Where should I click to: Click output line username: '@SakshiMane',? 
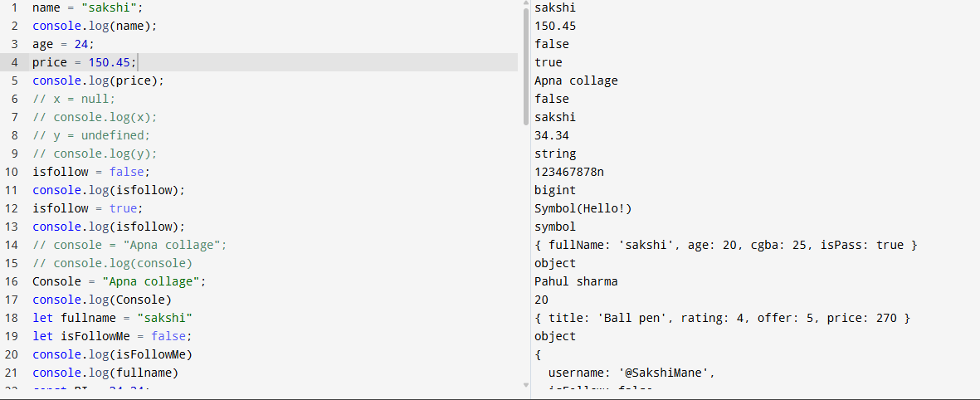pyautogui.click(x=631, y=373)
